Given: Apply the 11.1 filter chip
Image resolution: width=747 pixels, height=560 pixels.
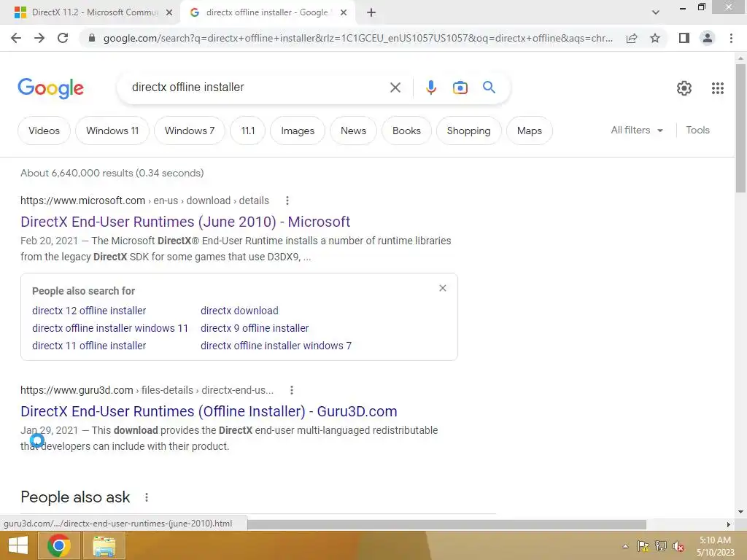Looking at the screenshot, I should pyautogui.click(x=248, y=131).
